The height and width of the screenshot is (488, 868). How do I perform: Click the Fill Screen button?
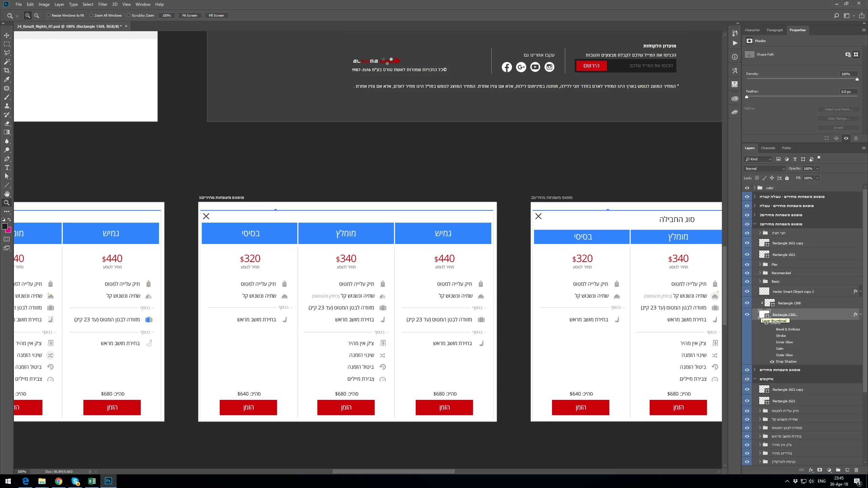click(x=216, y=16)
